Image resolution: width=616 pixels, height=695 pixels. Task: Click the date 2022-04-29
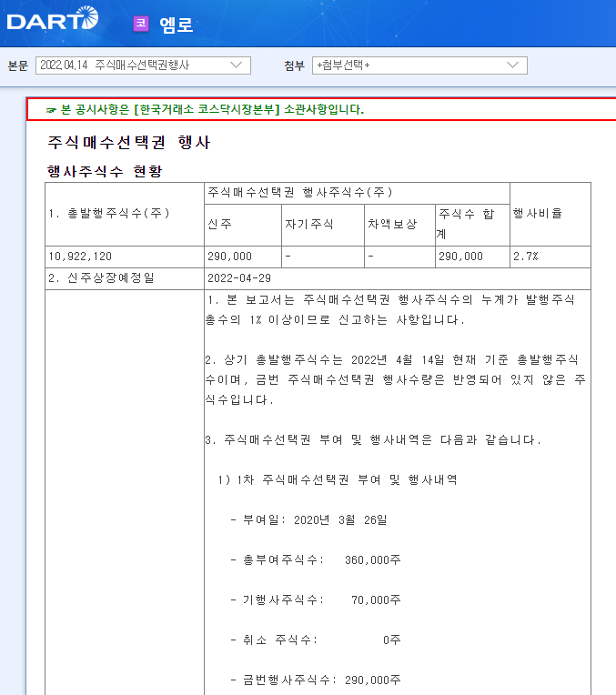pos(239,278)
